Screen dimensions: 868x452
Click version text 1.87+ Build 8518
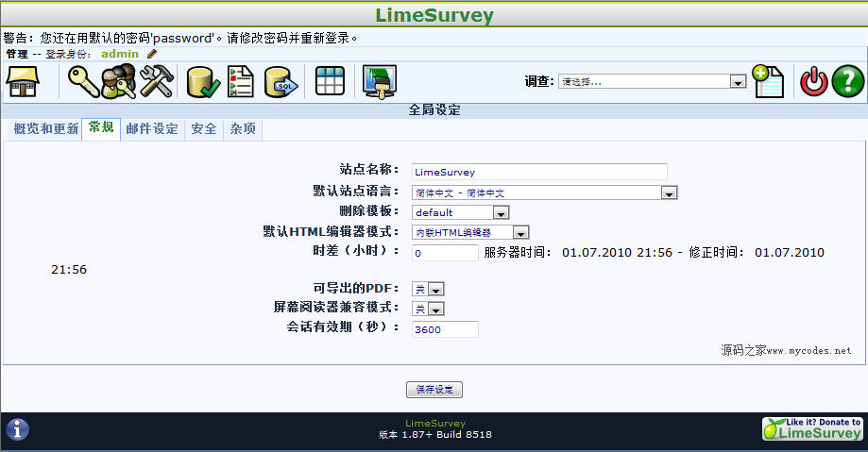[435, 435]
